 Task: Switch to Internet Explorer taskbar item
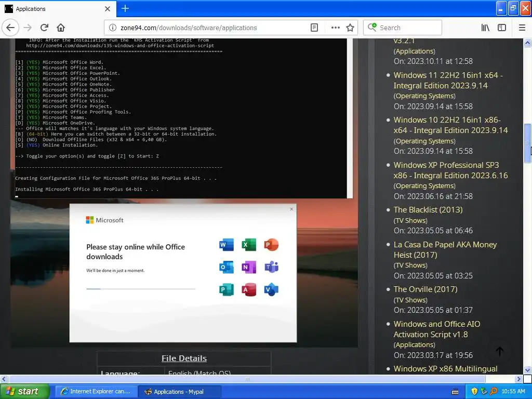(96, 391)
